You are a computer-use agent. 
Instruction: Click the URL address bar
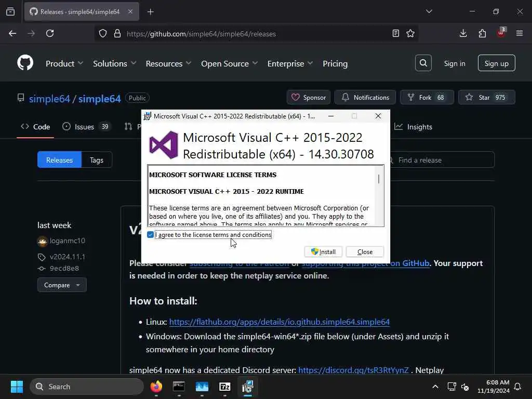point(256,34)
